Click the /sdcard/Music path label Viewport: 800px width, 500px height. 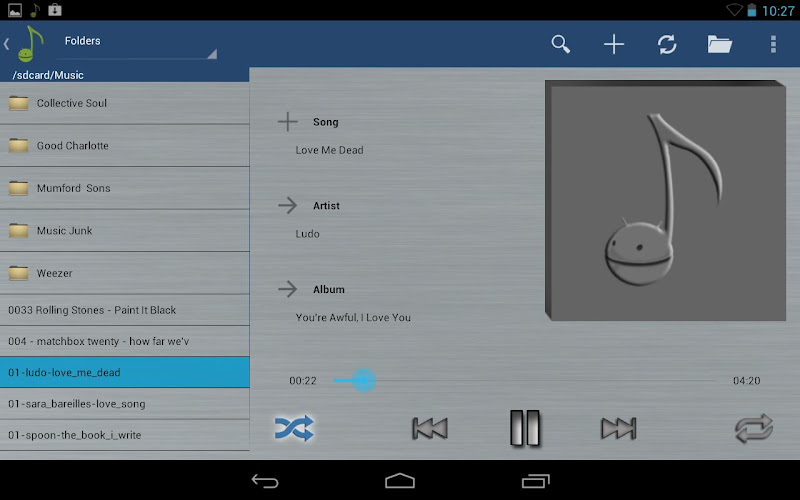tap(48, 75)
